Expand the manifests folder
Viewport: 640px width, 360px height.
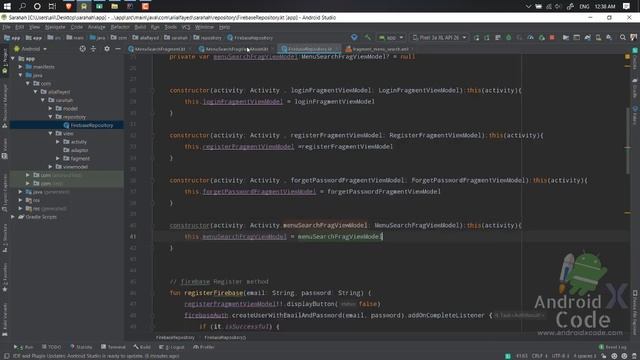21,67
